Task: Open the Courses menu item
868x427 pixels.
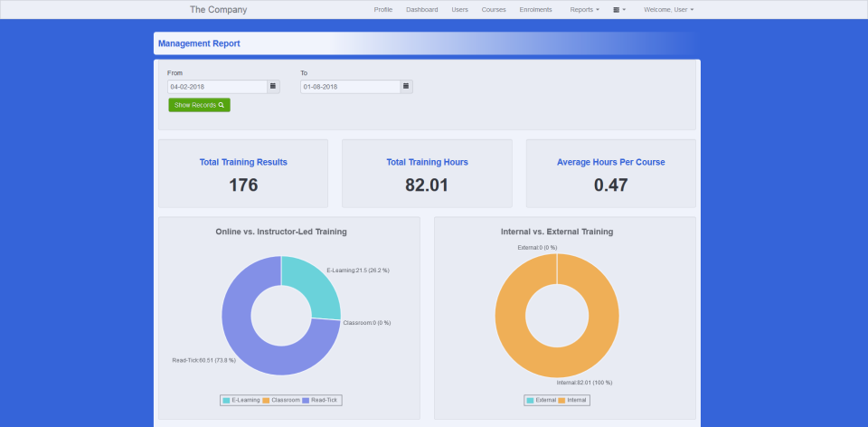Action: point(494,10)
